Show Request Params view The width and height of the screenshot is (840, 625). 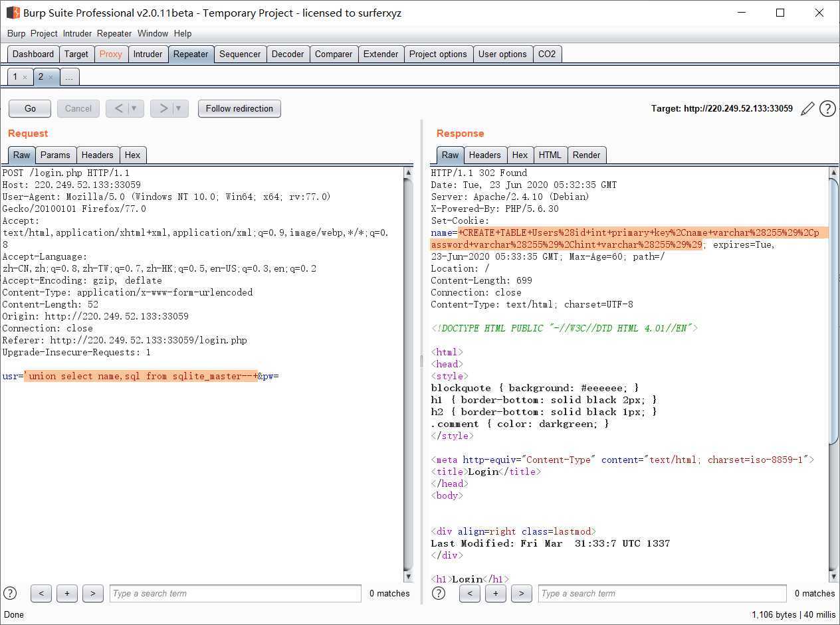(x=55, y=155)
